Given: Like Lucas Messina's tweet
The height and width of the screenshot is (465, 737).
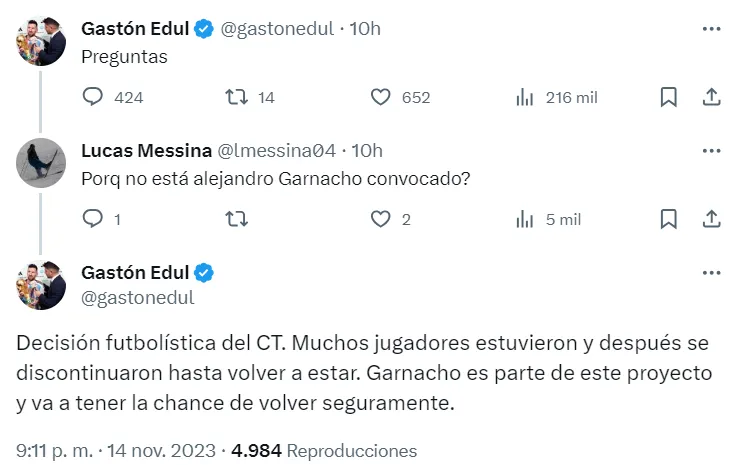Looking at the screenshot, I should point(381,219).
